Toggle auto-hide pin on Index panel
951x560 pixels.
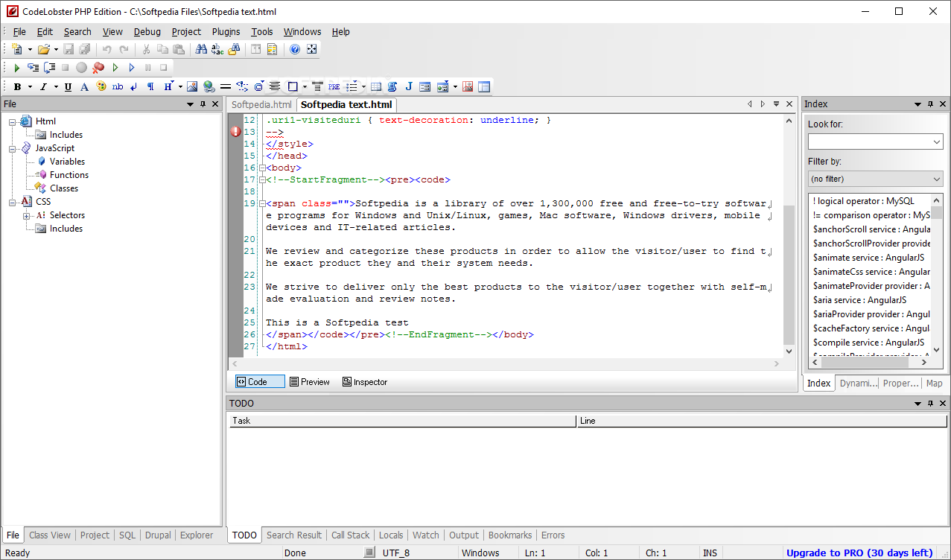pyautogui.click(x=931, y=104)
